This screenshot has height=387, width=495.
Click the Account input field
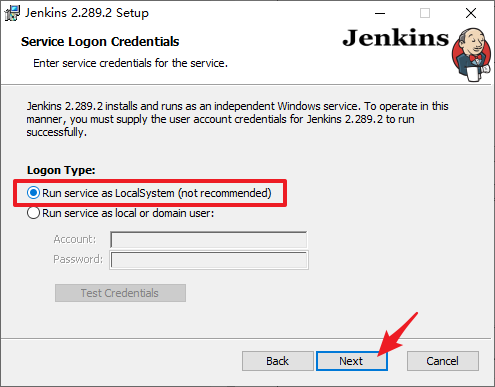tap(209, 240)
